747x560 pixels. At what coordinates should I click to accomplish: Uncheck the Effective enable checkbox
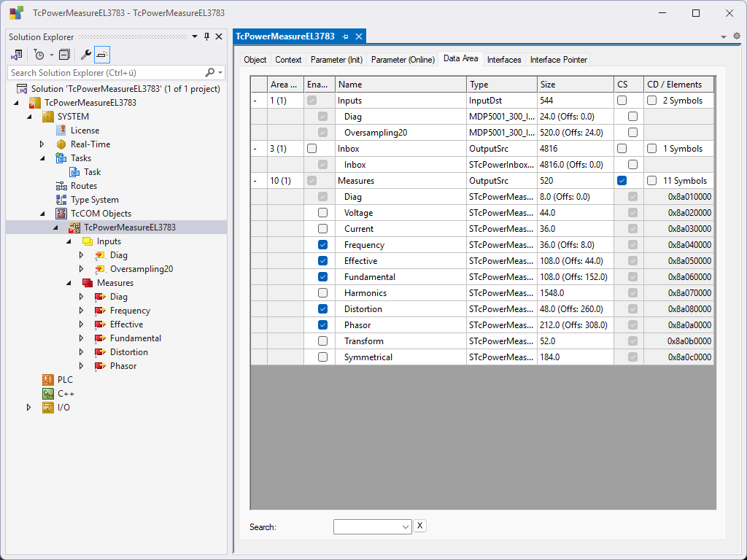pyautogui.click(x=322, y=261)
